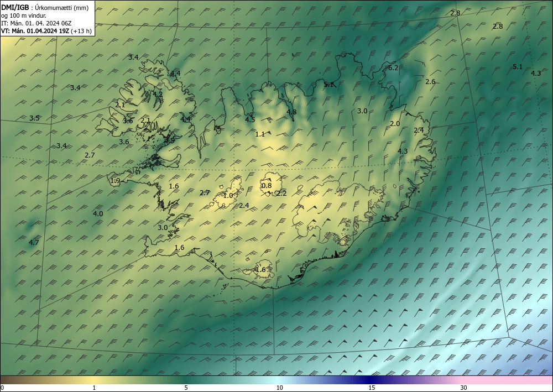Pick the dark navy segment of the color scale
Viewport: 553px width, 392px height.
point(371,380)
